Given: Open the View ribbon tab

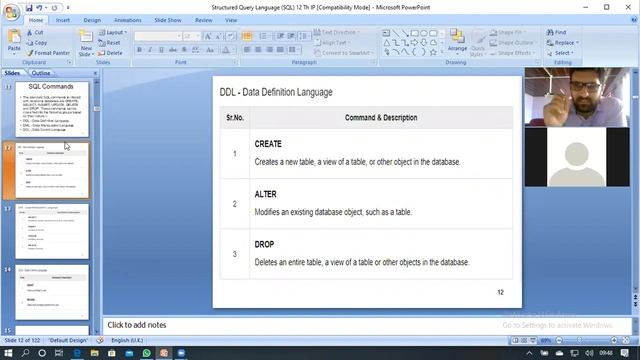Looking at the screenshot, I should (231, 20).
